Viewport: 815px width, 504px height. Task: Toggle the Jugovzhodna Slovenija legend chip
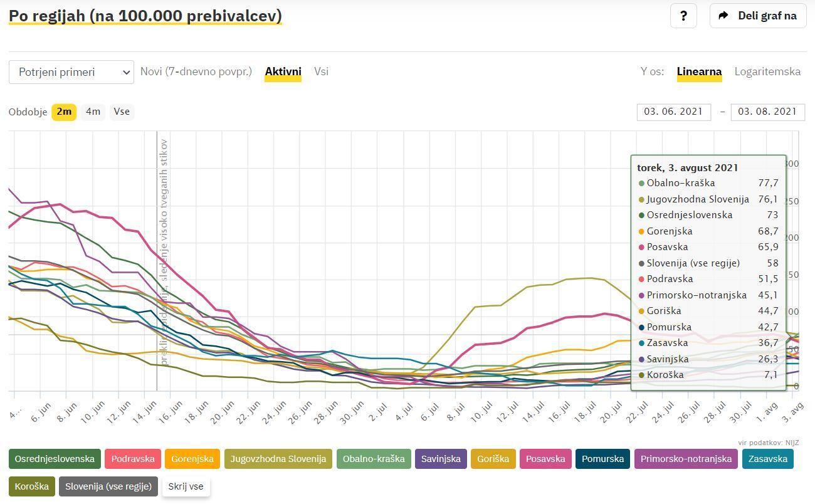[x=278, y=459]
